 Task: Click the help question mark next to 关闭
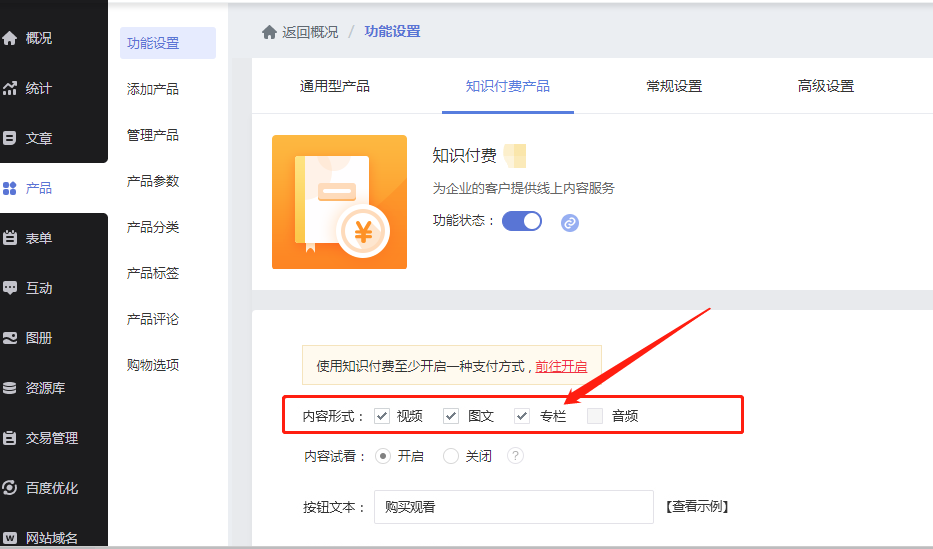[515, 456]
